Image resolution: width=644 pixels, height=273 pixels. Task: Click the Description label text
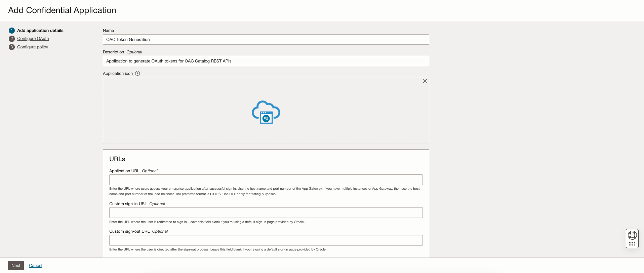113,52
